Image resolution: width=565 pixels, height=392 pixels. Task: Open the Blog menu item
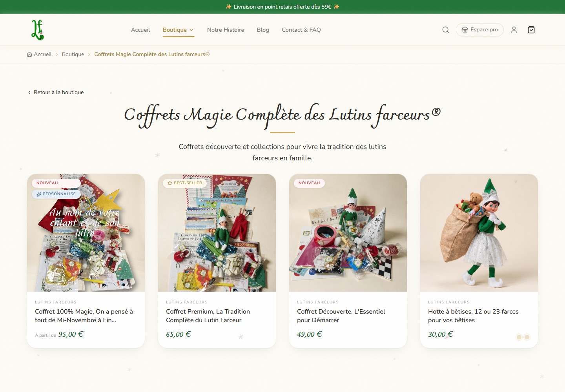coord(263,30)
